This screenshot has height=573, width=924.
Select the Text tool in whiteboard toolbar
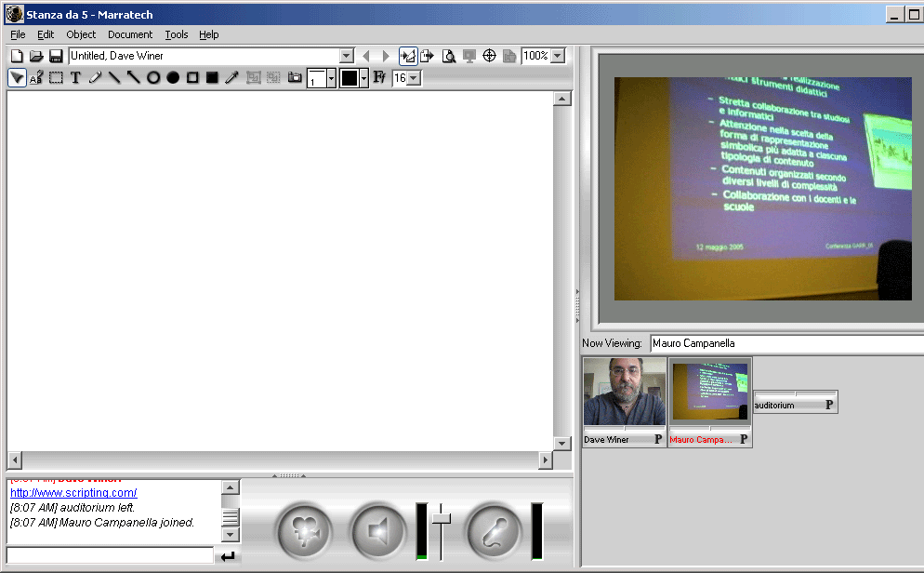pyautogui.click(x=75, y=78)
